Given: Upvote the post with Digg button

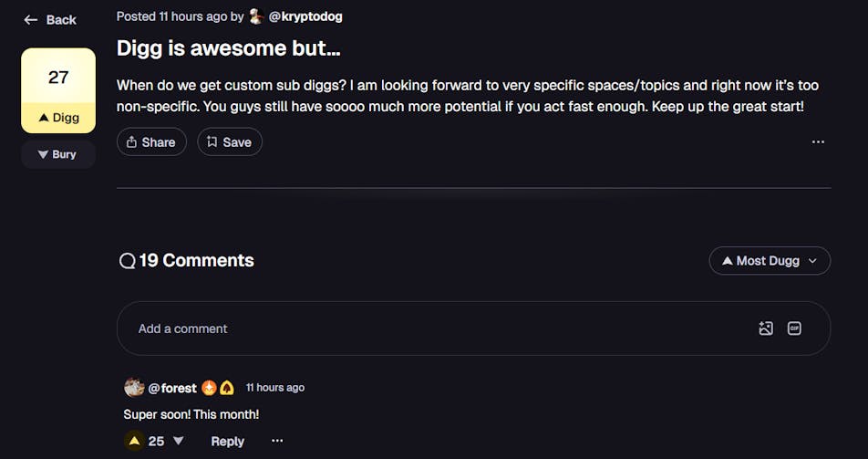Looking at the screenshot, I should [58, 117].
